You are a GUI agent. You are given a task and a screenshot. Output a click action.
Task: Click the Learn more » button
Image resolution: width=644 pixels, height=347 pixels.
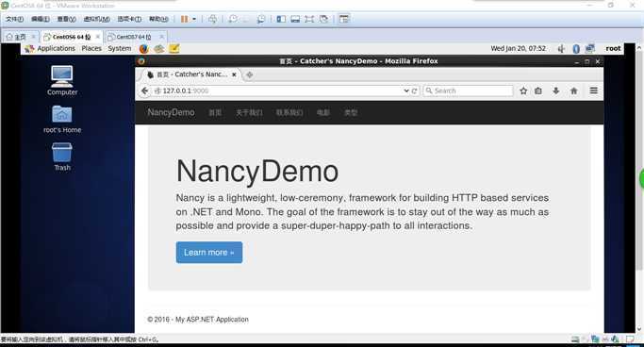(x=209, y=252)
